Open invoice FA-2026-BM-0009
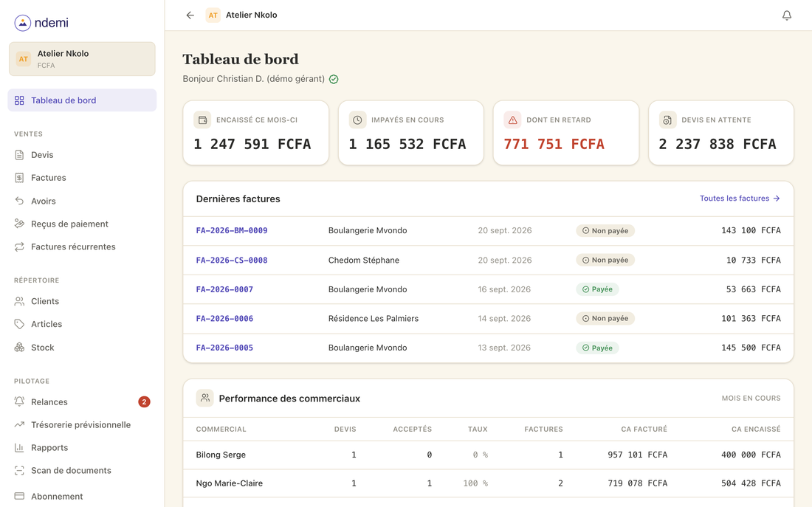Image resolution: width=812 pixels, height=507 pixels. pos(232,230)
